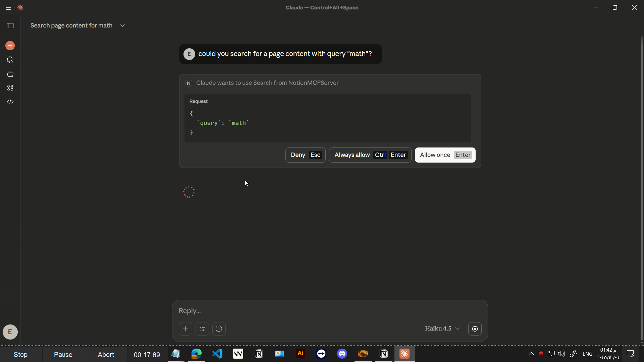Expand the Haiku 4.5 model dropdown
This screenshot has width=644, height=362.
coord(442,328)
